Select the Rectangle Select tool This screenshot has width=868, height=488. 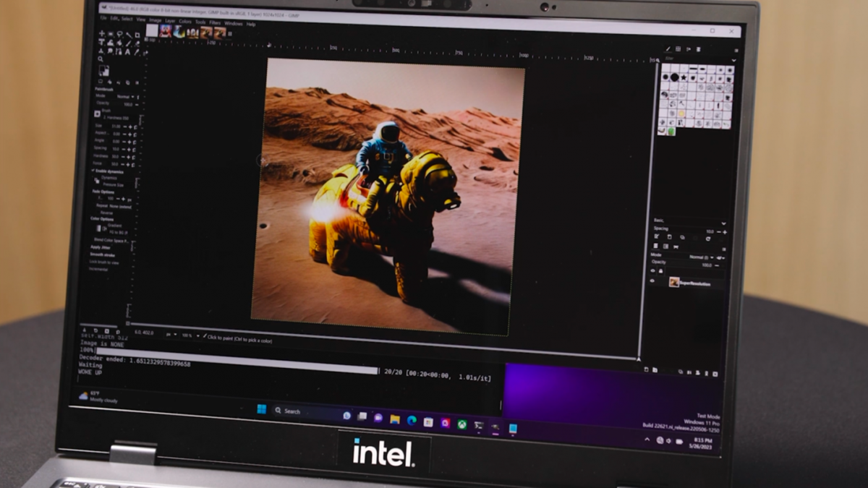[111, 34]
